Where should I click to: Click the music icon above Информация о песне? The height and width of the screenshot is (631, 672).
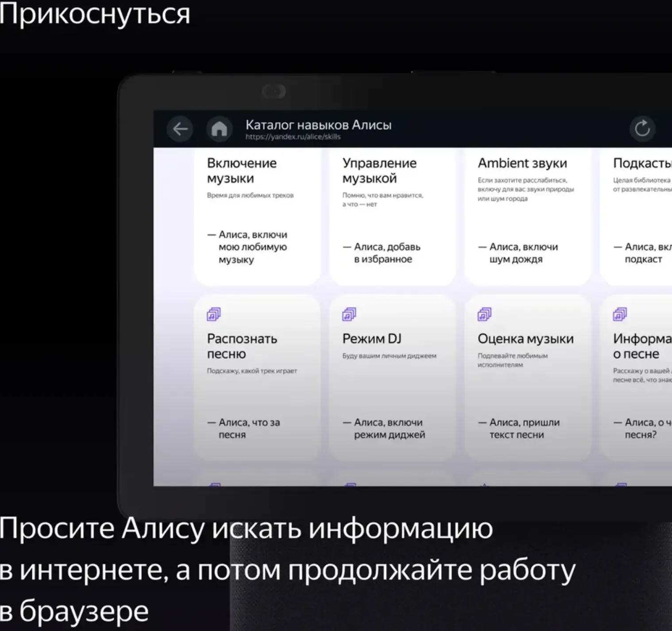620,314
